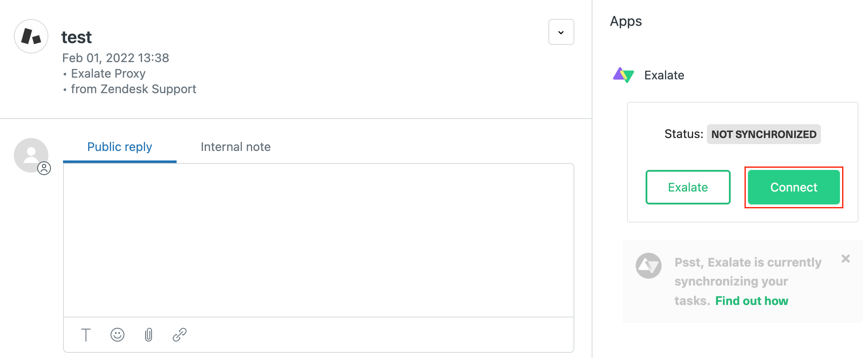This screenshot has height=358, width=868.
Task: Open the emoji picker
Action: [x=117, y=335]
